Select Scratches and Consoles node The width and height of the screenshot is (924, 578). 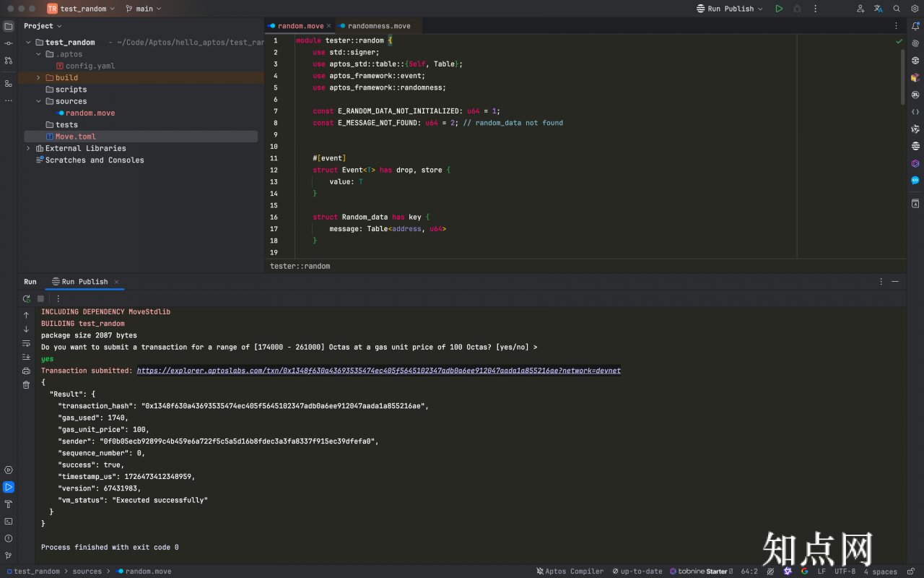click(x=90, y=160)
